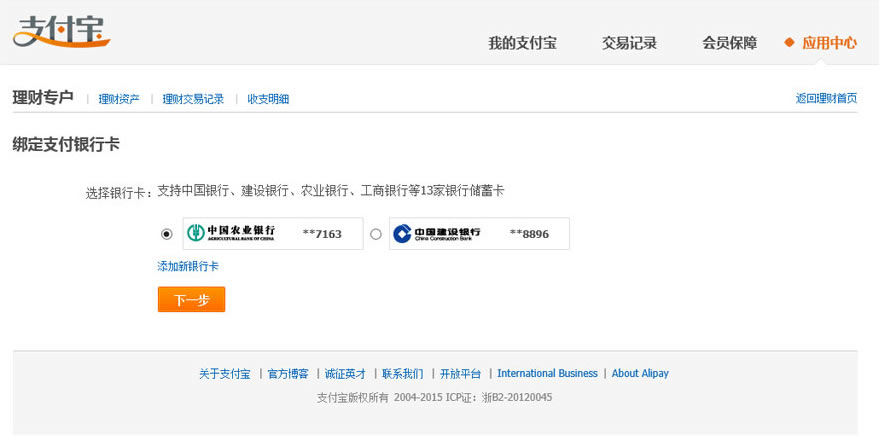This screenshot has width=881, height=436.
Task: Click the 绑定支付银行卡 heading
Action: coord(66,144)
